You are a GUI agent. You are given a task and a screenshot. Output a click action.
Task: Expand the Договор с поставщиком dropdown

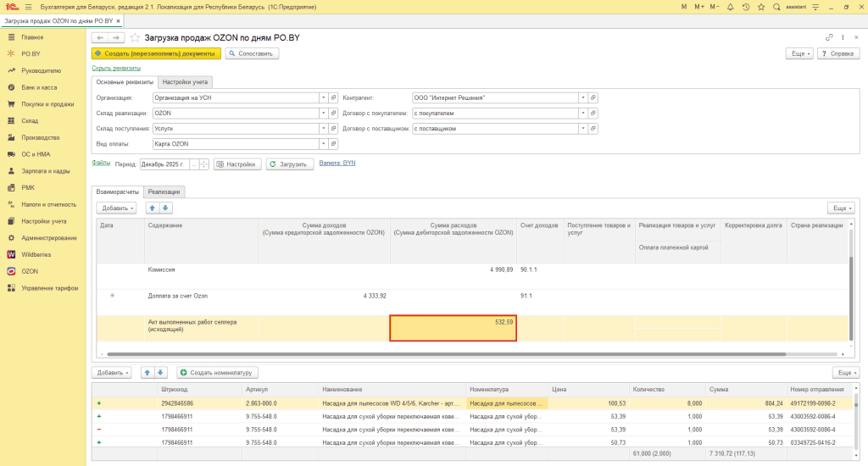(583, 129)
